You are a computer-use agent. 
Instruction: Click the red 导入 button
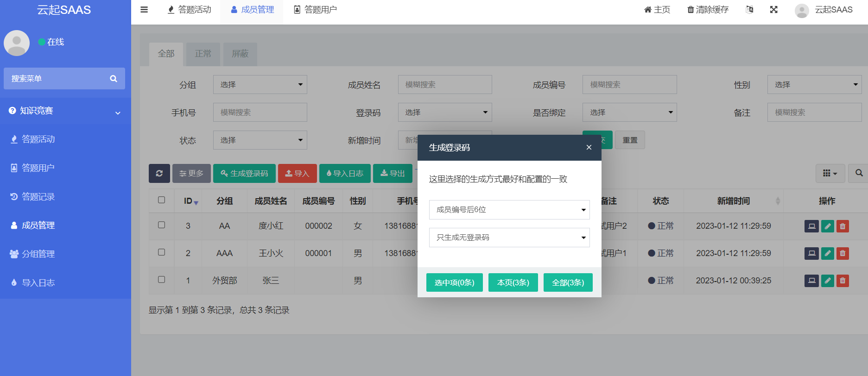click(298, 173)
